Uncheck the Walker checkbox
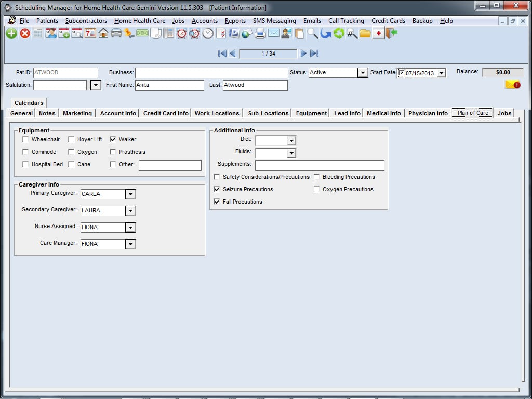 (x=113, y=139)
